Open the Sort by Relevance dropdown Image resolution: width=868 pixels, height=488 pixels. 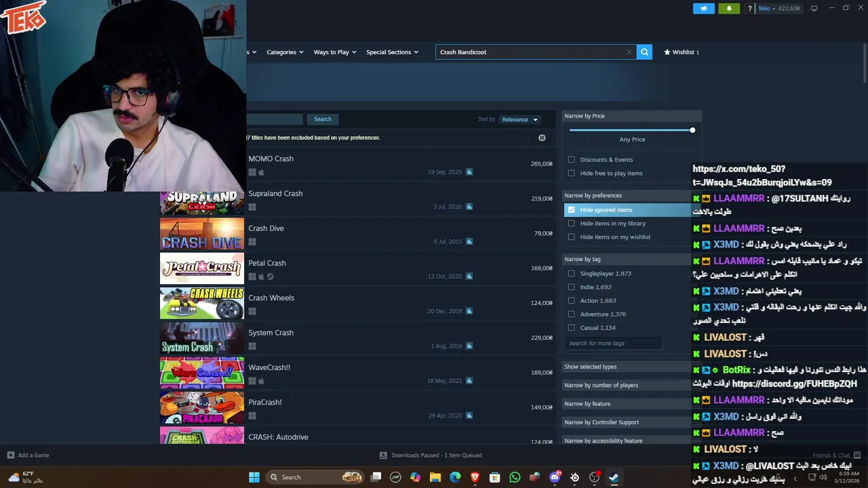pyautogui.click(x=519, y=119)
